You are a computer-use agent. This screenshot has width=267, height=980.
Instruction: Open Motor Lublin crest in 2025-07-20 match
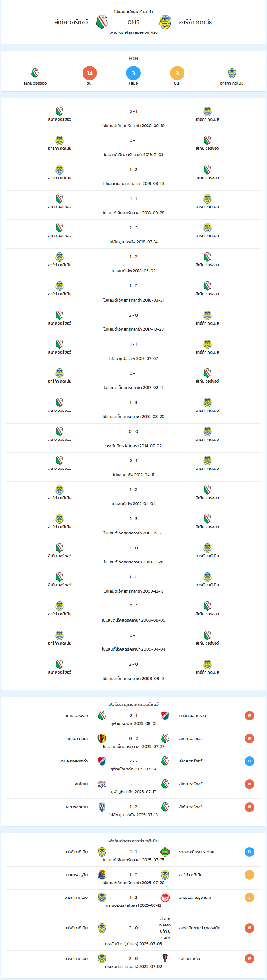(102, 875)
